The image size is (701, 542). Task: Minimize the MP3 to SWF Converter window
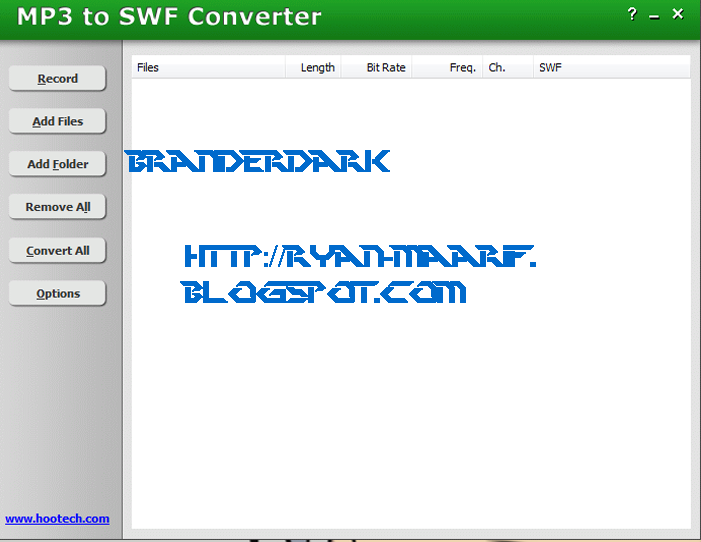[x=654, y=16]
